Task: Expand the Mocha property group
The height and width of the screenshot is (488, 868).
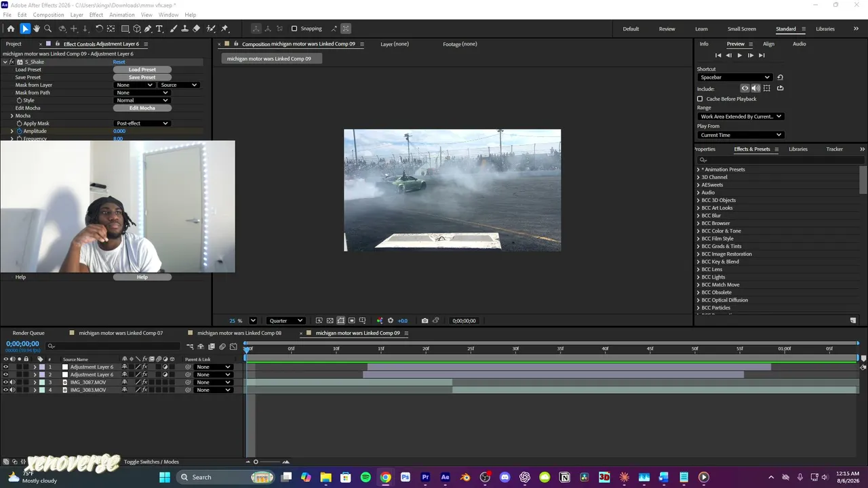Action: (12, 116)
